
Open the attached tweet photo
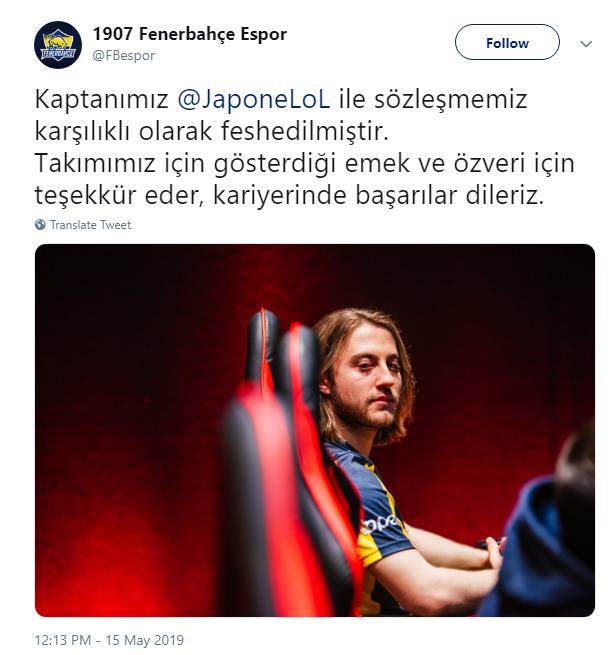click(315, 430)
